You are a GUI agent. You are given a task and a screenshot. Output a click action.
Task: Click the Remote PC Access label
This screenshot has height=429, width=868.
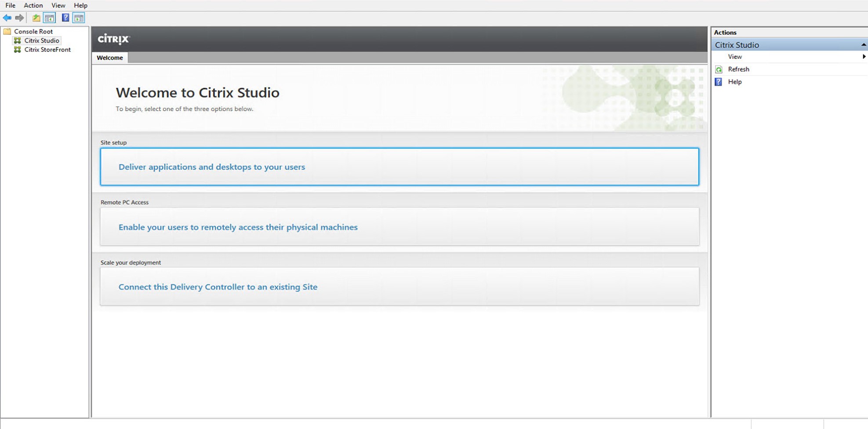124,202
